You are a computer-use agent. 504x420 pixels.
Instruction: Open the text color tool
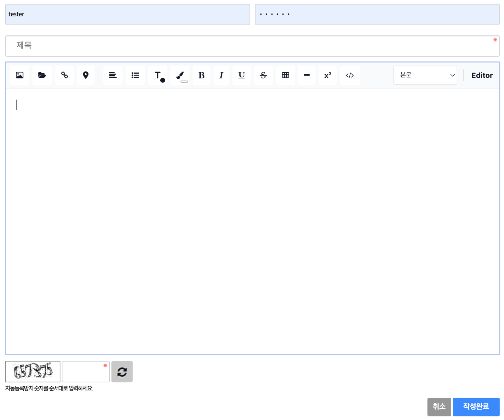159,76
